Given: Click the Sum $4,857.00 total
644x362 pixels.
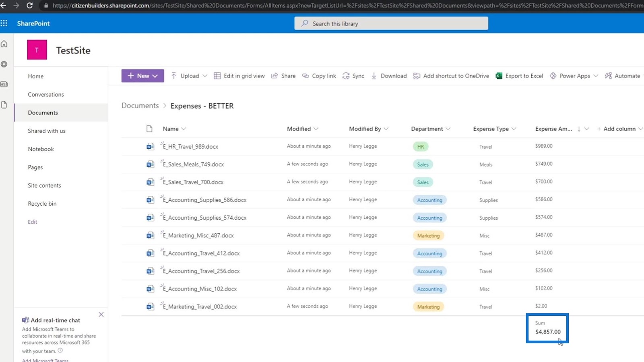Looking at the screenshot, I should (x=547, y=328).
